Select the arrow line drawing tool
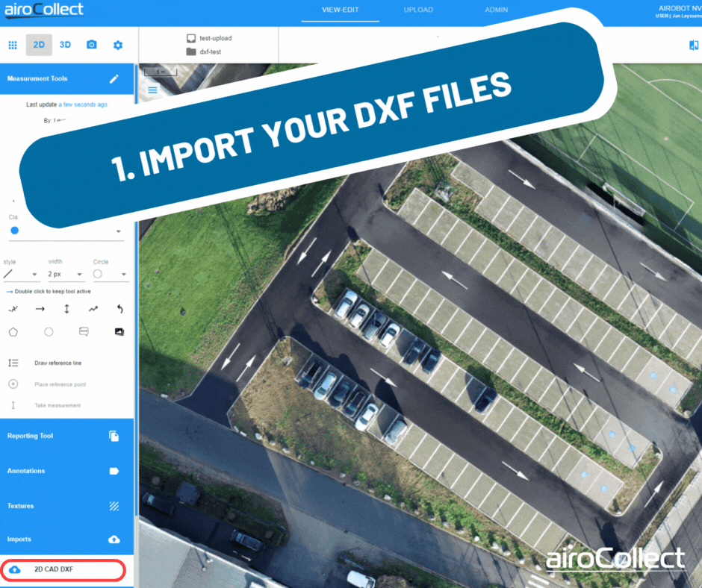 click(40, 309)
